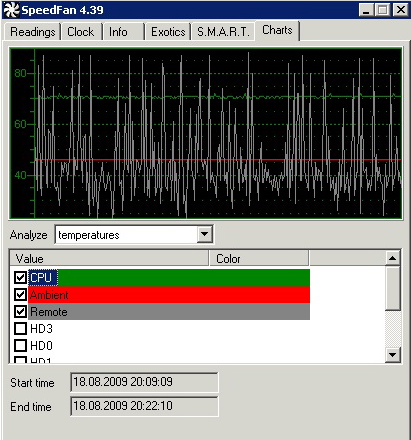This screenshot has width=411, height=440.
Task: Click the Value column header
Action: click(109, 259)
